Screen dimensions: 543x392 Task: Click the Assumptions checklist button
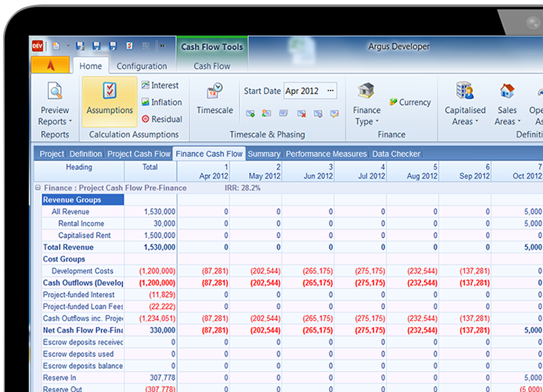point(110,102)
